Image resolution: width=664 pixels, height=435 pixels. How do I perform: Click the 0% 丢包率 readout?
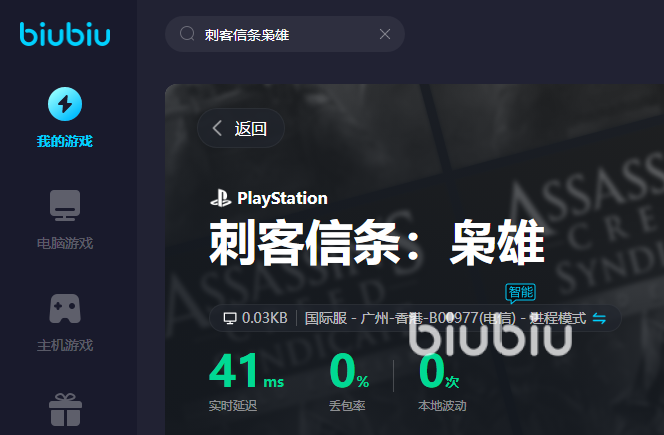[349, 382]
